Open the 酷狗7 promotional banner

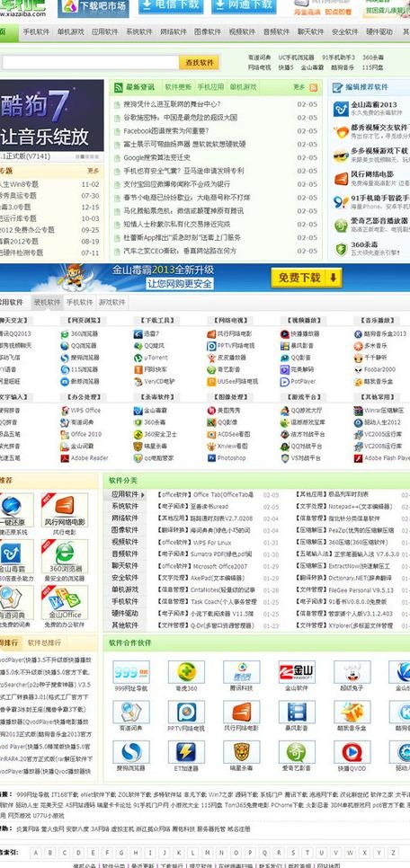click(x=51, y=115)
